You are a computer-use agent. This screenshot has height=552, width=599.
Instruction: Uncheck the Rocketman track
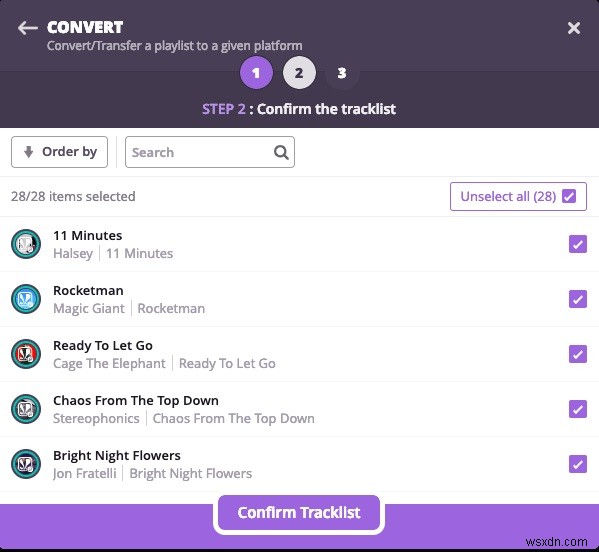click(578, 299)
